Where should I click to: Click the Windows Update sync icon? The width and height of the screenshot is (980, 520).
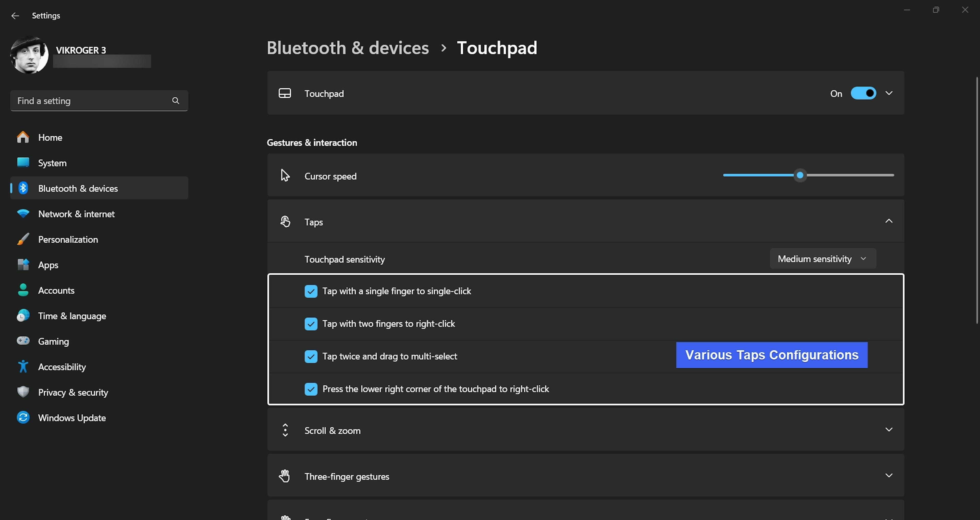click(x=23, y=417)
